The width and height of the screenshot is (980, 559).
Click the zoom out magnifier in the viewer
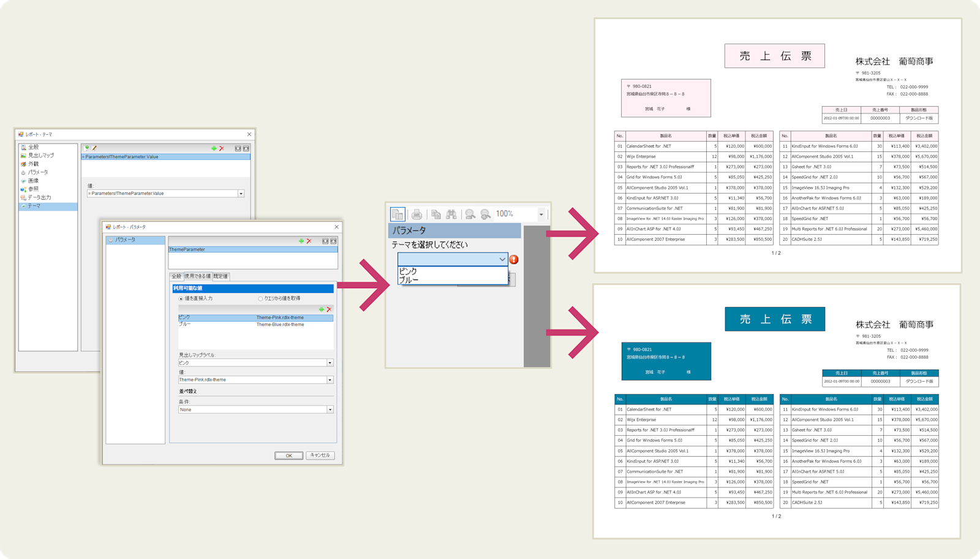[x=470, y=214]
